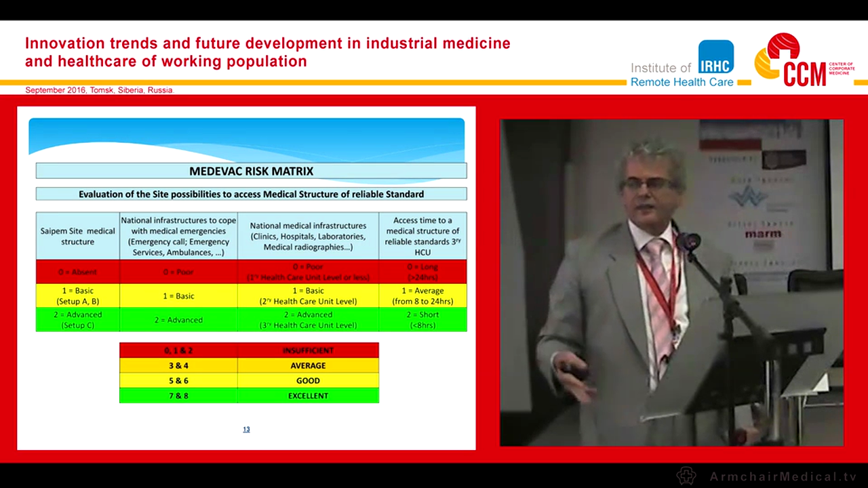Click the yellow dash right of the CCM logo
Screen dimensions: 868x488
(x=861, y=82)
